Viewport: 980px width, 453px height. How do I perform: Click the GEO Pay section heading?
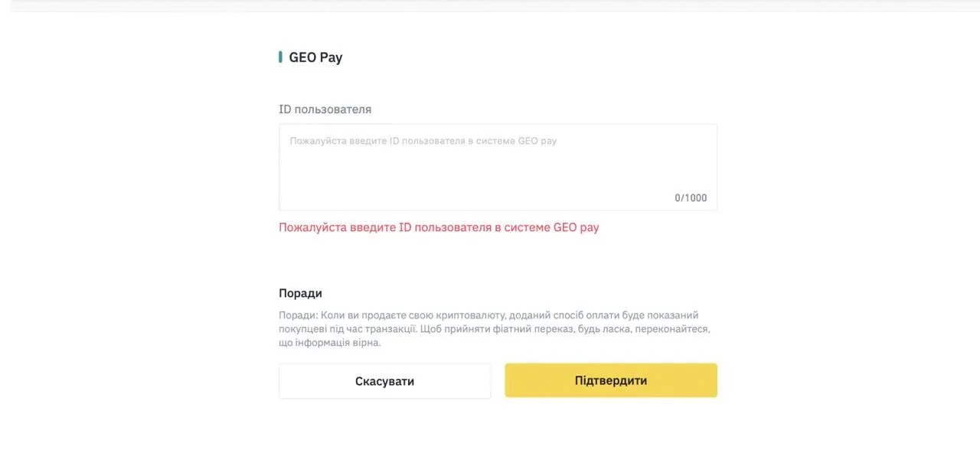point(315,57)
